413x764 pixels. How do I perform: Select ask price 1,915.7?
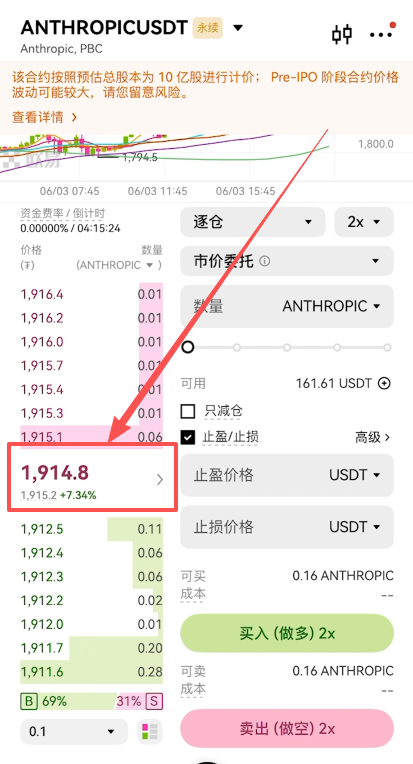(42, 365)
